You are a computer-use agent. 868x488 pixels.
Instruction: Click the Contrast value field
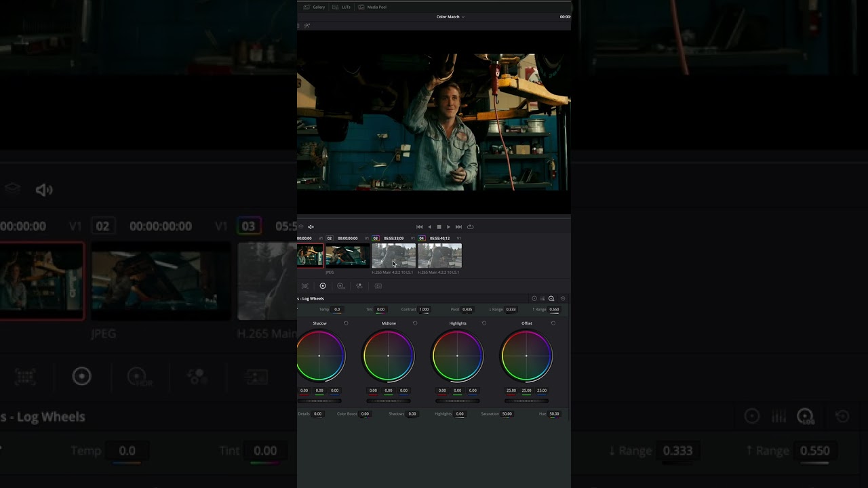click(x=424, y=310)
